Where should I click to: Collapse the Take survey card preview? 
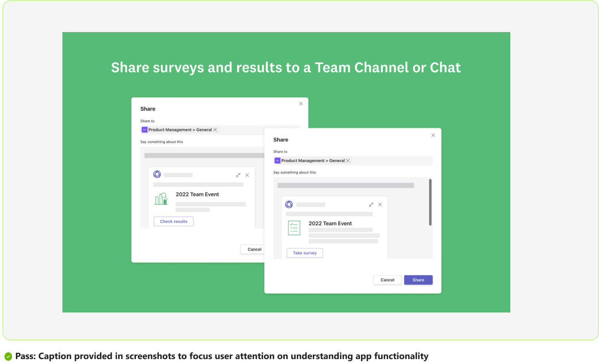[x=371, y=204]
